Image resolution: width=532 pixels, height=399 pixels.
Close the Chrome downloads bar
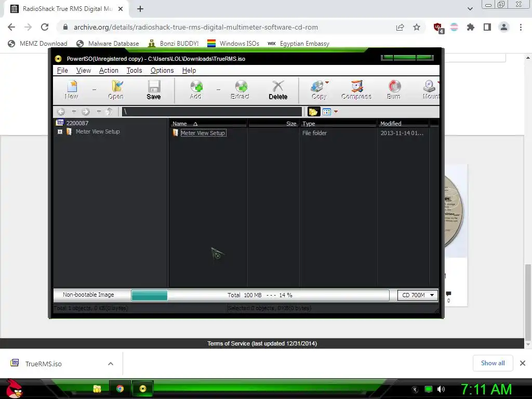(x=523, y=363)
